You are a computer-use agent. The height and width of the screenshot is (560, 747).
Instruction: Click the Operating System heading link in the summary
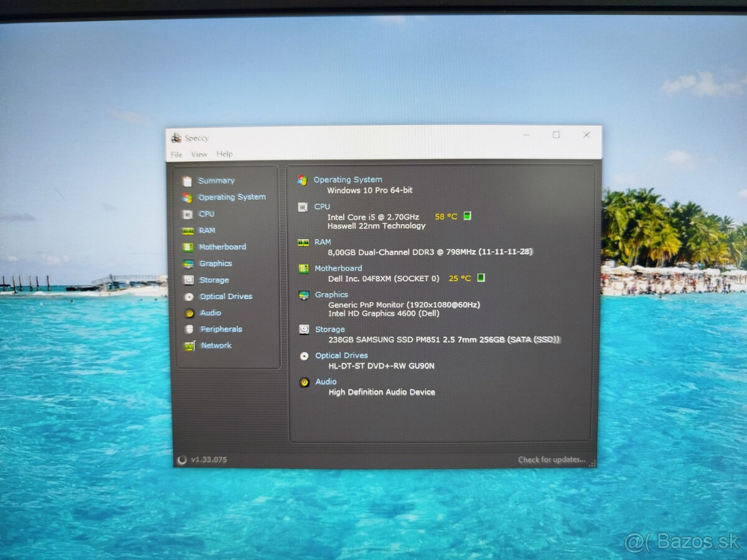(347, 180)
